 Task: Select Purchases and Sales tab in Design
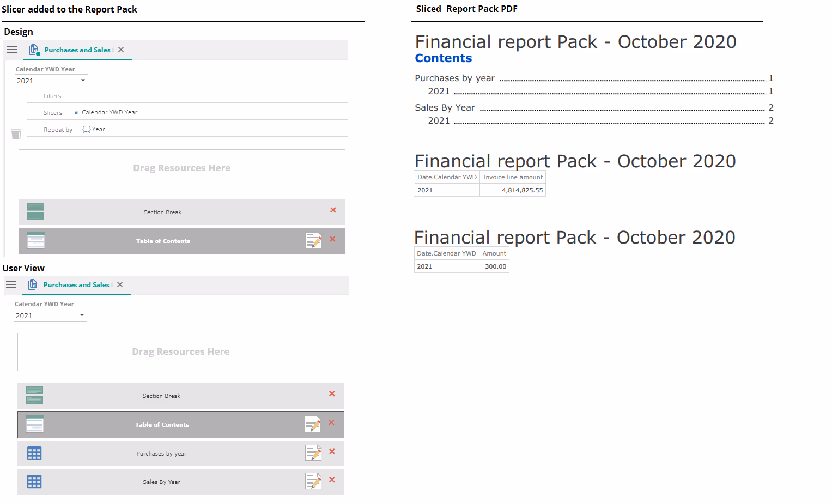coord(77,50)
